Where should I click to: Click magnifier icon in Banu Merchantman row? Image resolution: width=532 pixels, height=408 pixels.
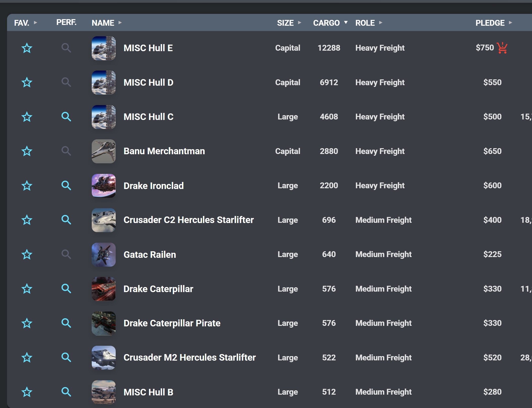click(x=66, y=151)
